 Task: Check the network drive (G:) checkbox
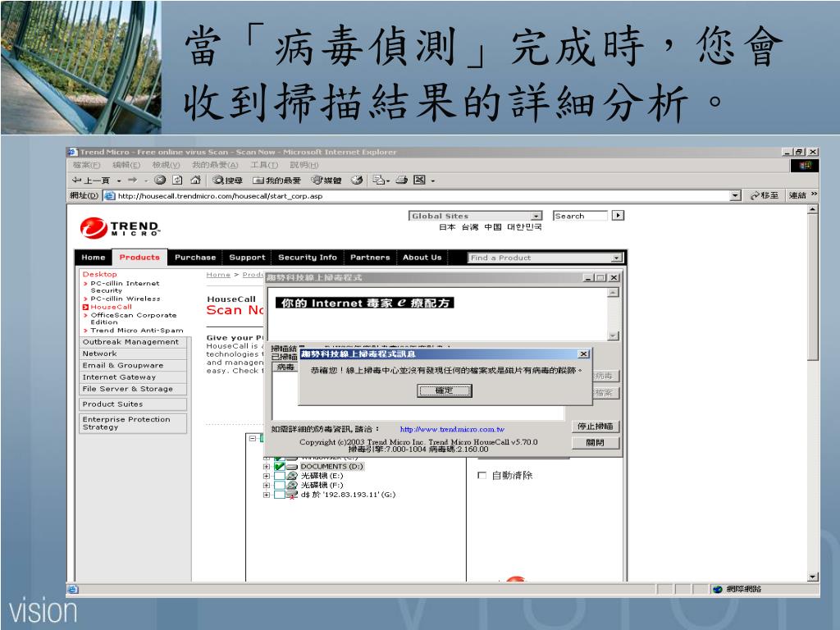[279, 495]
